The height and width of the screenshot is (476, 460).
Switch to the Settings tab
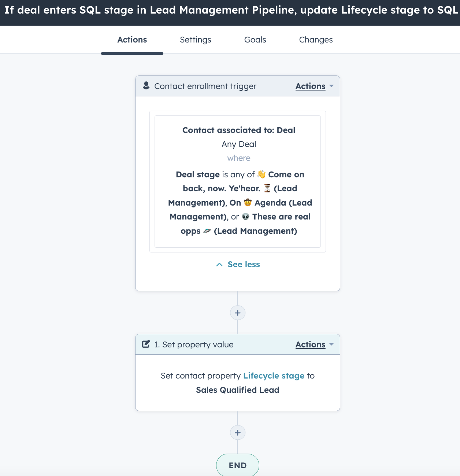pos(195,40)
